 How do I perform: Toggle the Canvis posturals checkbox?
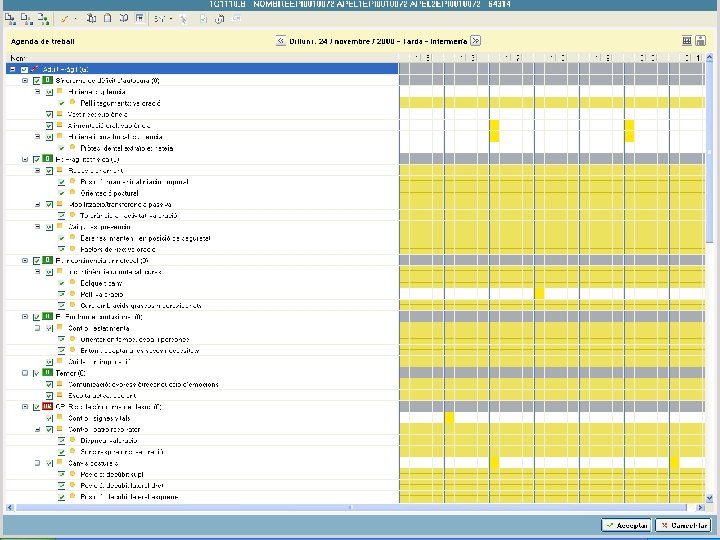(49, 463)
